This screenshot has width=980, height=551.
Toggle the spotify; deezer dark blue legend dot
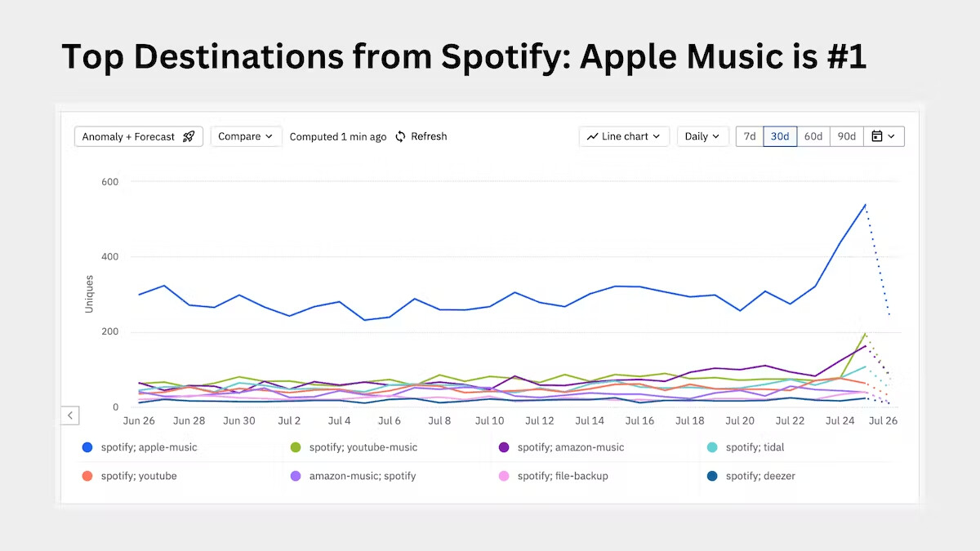pos(712,476)
